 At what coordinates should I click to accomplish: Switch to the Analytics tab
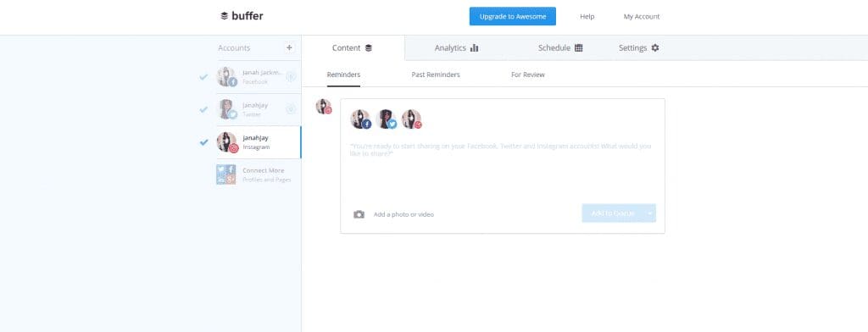[456, 47]
